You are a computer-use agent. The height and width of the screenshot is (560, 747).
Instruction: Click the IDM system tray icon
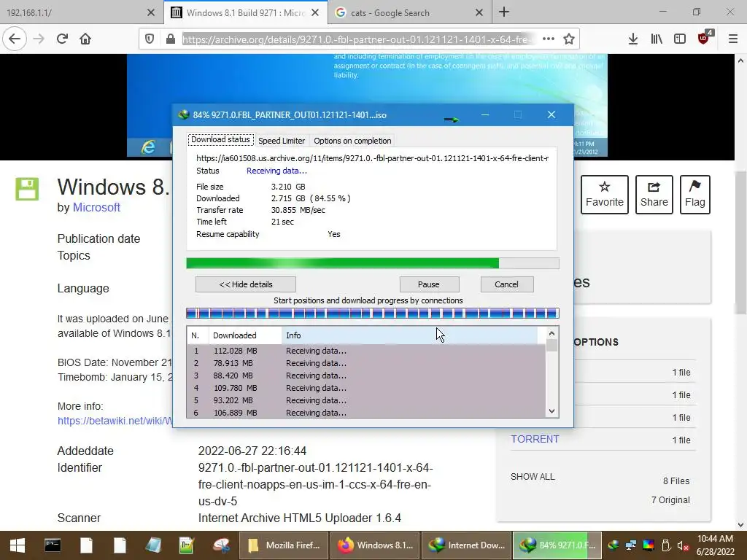(614, 545)
